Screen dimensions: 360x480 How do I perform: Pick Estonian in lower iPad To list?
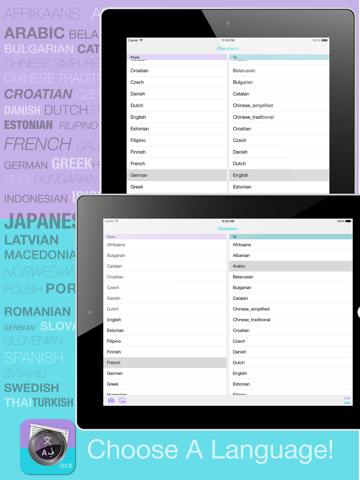pyautogui.click(x=291, y=384)
